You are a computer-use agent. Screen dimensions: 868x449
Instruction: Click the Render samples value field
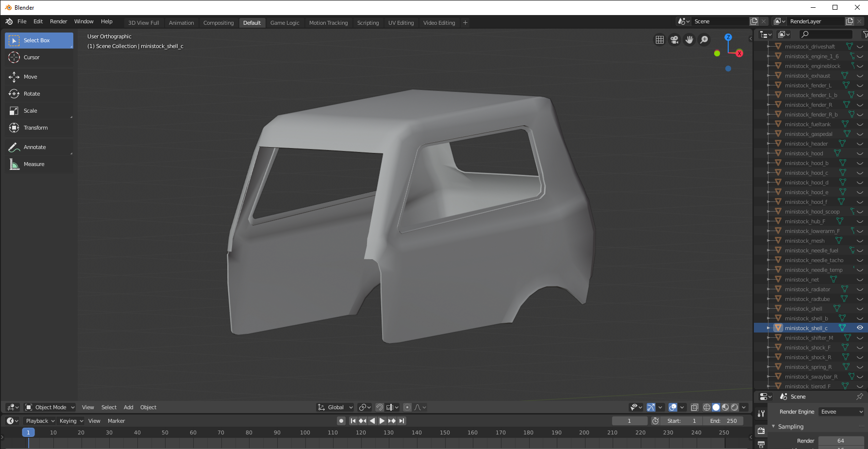[x=840, y=441]
